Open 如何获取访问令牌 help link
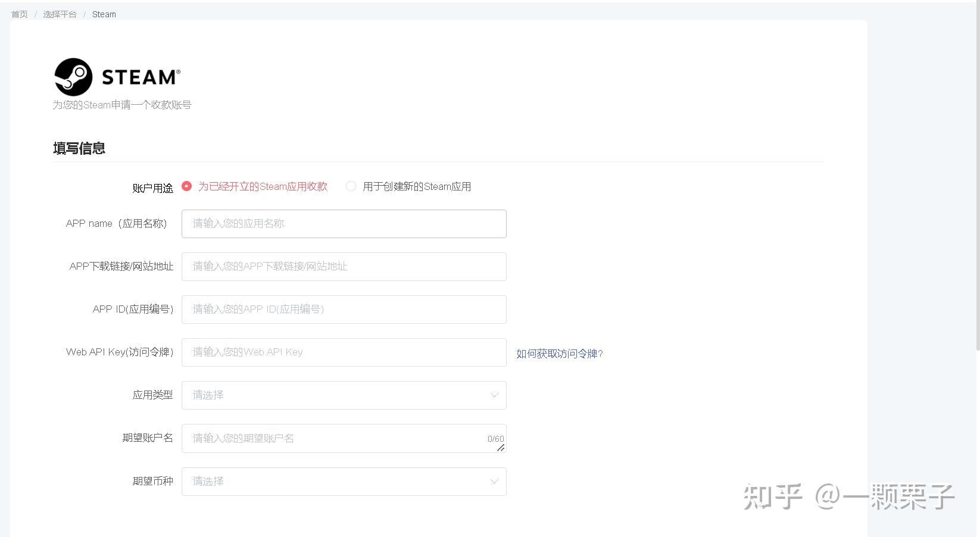 (558, 353)
